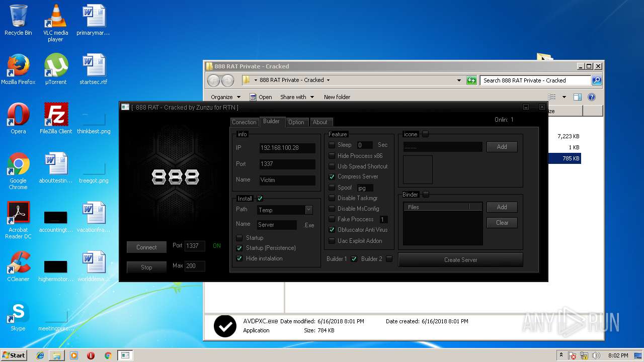Open the Option tab

pos(296,122)
